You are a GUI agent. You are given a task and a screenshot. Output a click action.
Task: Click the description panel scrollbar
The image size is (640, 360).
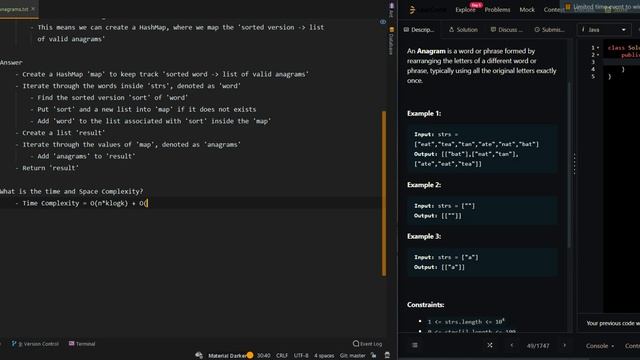(x=570, y=165)
